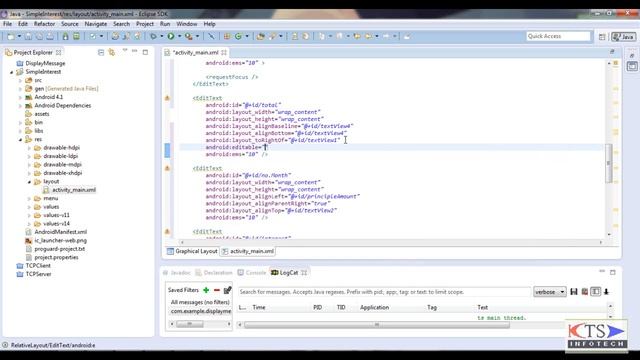Switch to the activity_main.xml bottom source tab
Image resolution: width=640 pixels, height=360 pixels.
[248, 251]
